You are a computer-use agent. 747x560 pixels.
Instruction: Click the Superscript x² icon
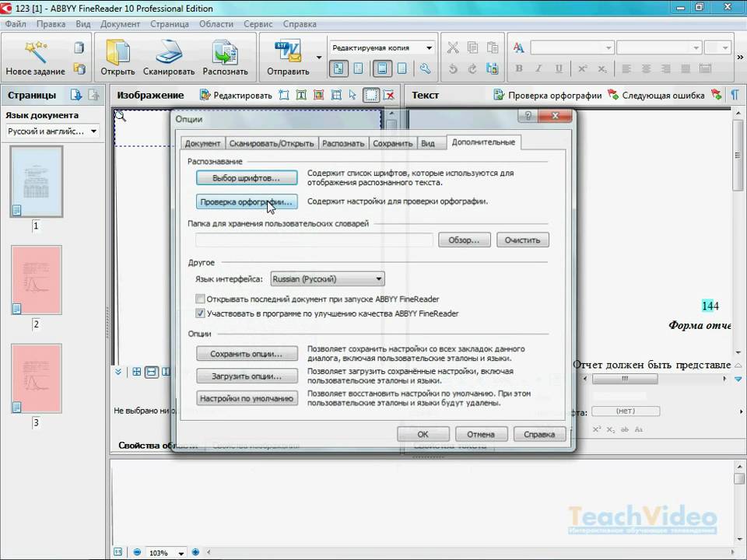tap(582, 69)
